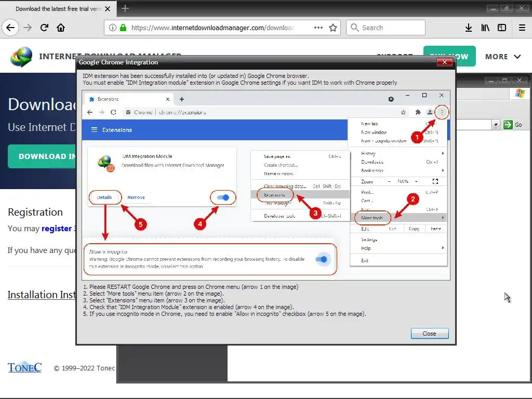Viewport: 532px width, 399px height.
Task: Bookmark this page with star icon
Action: [x=333, y=28]
